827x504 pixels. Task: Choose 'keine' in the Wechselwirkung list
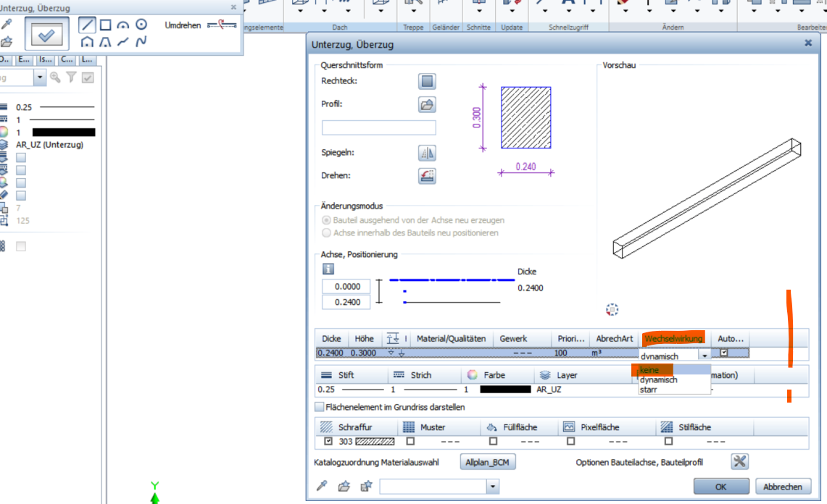pyautogui.click(x=649, y=369)
